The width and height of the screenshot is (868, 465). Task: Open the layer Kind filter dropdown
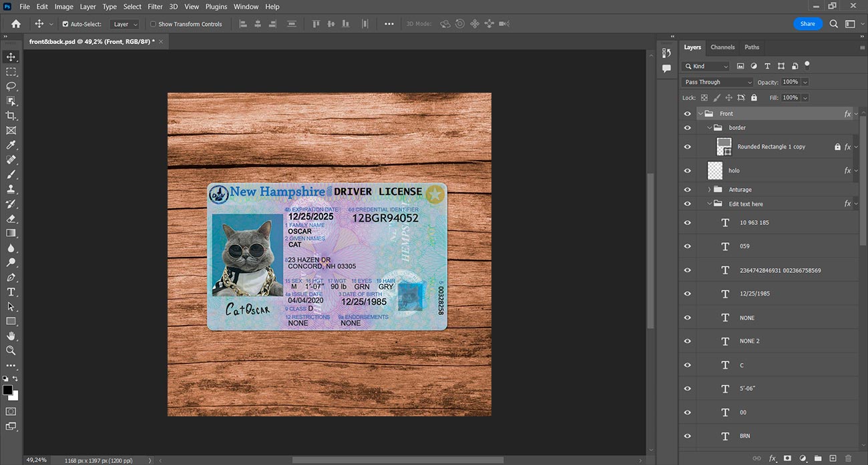tap(706, 66)
